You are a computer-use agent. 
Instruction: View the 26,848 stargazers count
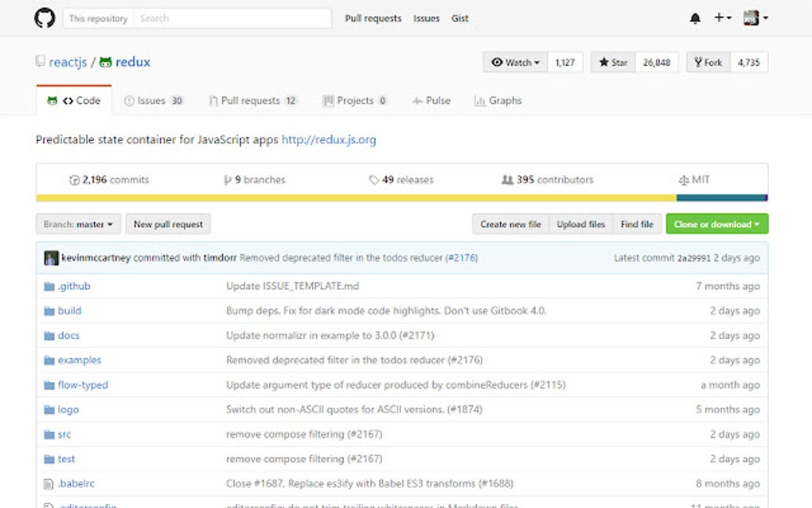[657, 62]
